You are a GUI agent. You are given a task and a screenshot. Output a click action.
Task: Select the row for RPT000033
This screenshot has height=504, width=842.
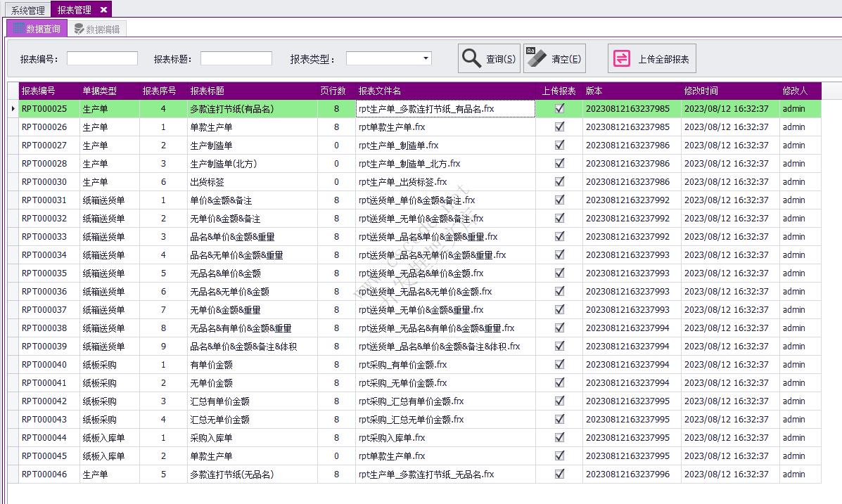(x=211, y=237)
